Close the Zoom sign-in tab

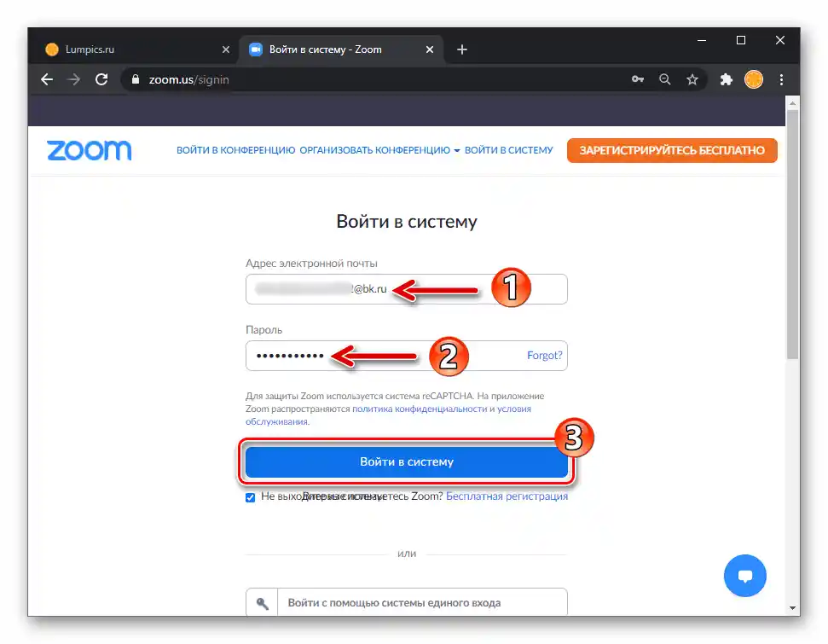(x=430, y=49)
